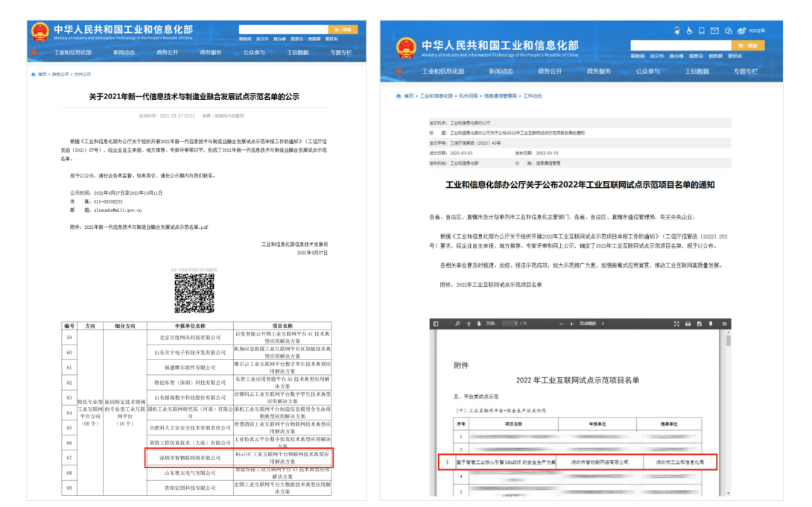Print the PDF document
This screenshot has height=507, width=812.
pyautogui.click(x=688, y=324)
